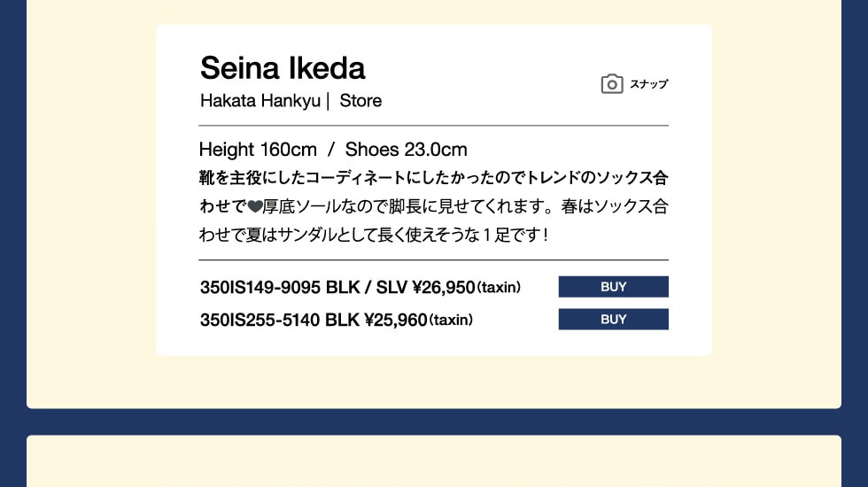
Task: Click the taxin label after ¥25,960
Action: (451, 321)
